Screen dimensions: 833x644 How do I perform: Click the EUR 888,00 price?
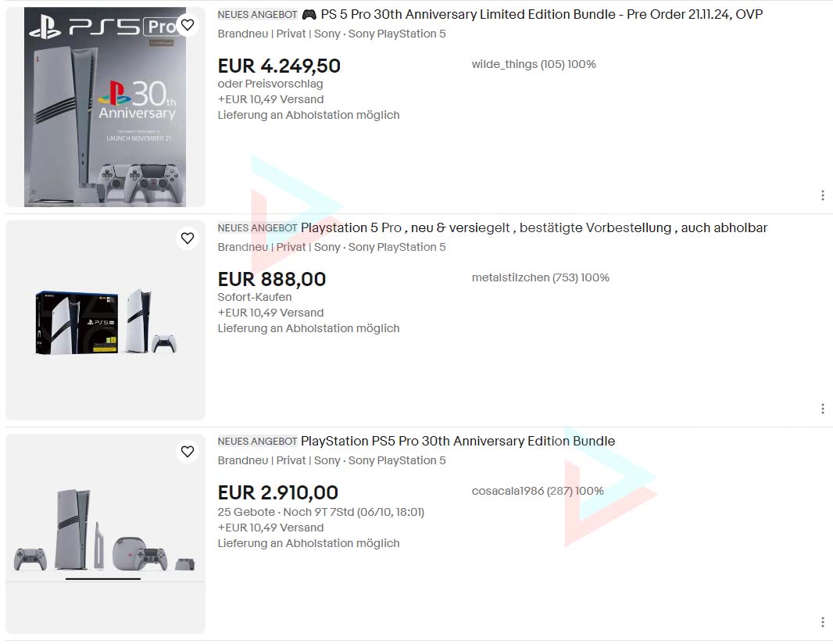coord(271,280)
